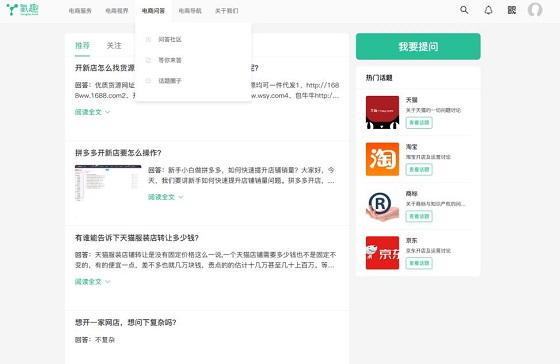This screenshot has height=364, width=560.
Task: Click the 氧趣 site logo
Action: click(x=22, y=10)
